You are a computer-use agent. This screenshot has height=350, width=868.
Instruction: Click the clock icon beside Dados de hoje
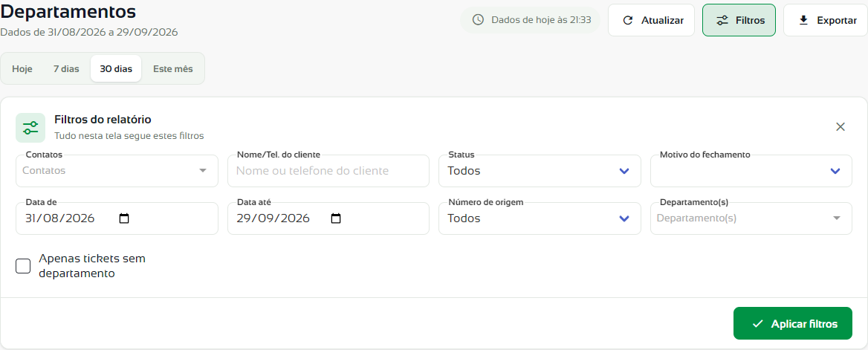coord(478,20)
